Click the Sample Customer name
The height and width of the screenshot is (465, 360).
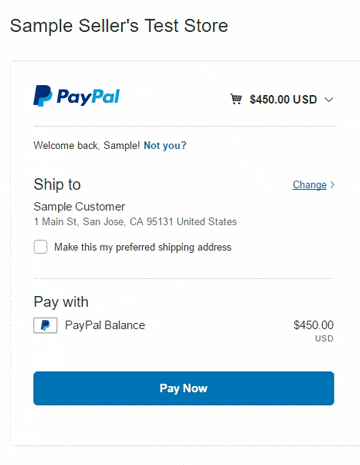79,207
